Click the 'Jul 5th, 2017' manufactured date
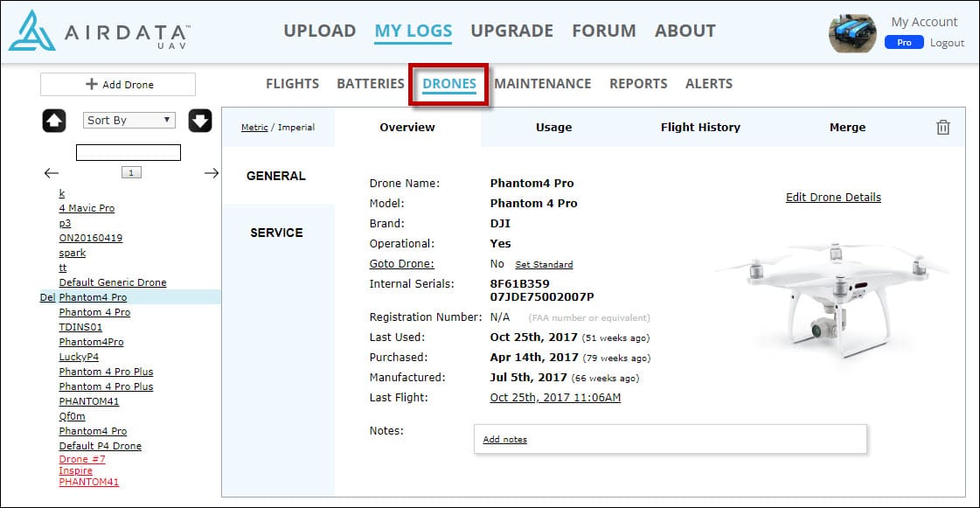 [x=529, y=378]
